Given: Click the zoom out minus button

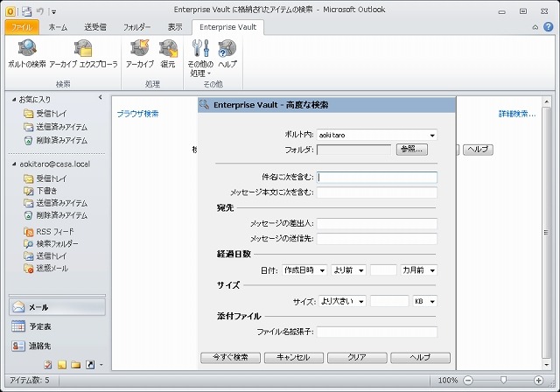Looking at the screenshot, I should click(468, 381).
